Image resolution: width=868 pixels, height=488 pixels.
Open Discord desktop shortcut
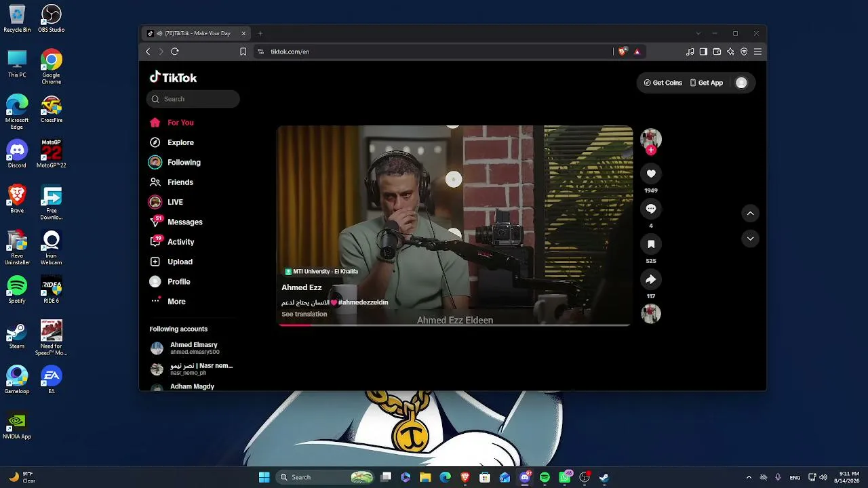(x=17, y=154)
